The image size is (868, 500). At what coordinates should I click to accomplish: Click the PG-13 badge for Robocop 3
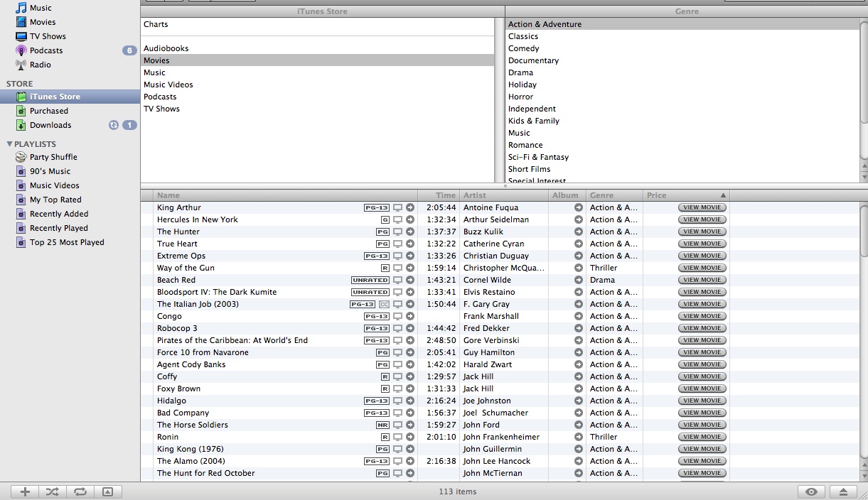(x=377, y=328)
